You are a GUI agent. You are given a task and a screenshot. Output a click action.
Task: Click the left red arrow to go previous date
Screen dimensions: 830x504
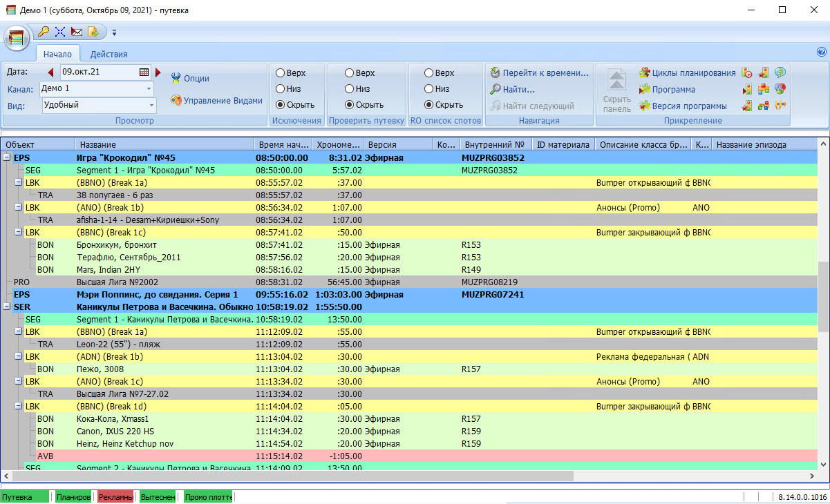[x=50, y=71]
